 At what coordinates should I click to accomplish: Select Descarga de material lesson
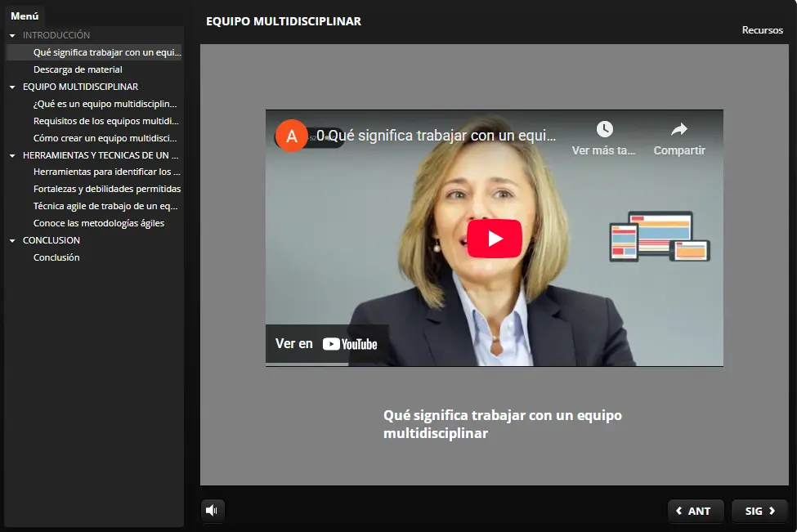coord(78,70)
